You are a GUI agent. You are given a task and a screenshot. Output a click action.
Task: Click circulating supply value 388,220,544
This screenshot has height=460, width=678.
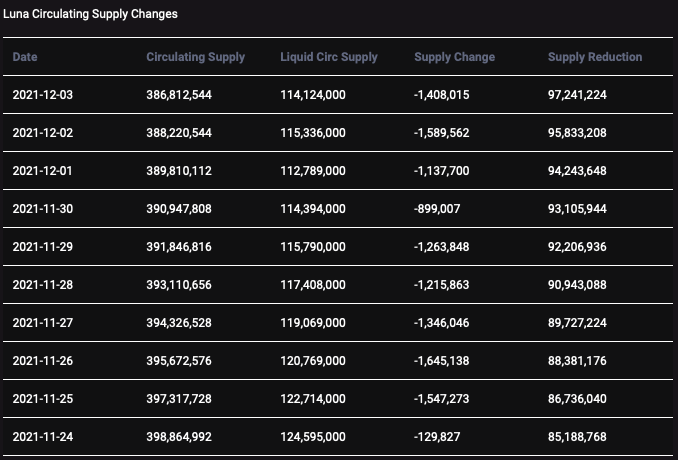(x=179, y=133)
